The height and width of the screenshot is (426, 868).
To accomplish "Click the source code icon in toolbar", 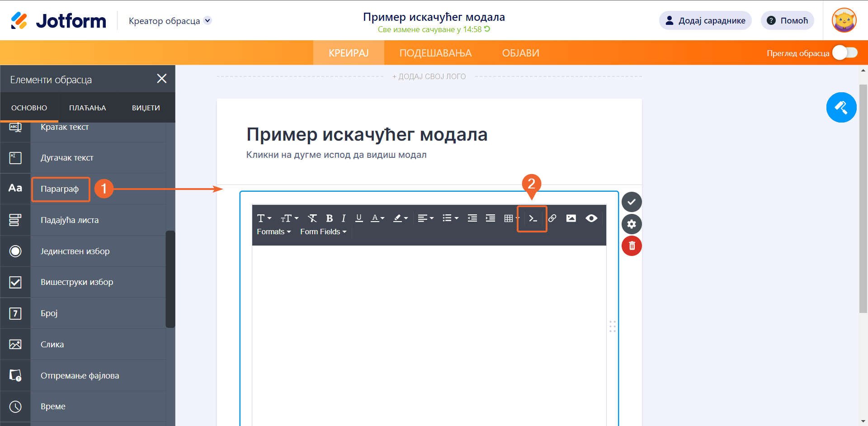I will 533,218.
